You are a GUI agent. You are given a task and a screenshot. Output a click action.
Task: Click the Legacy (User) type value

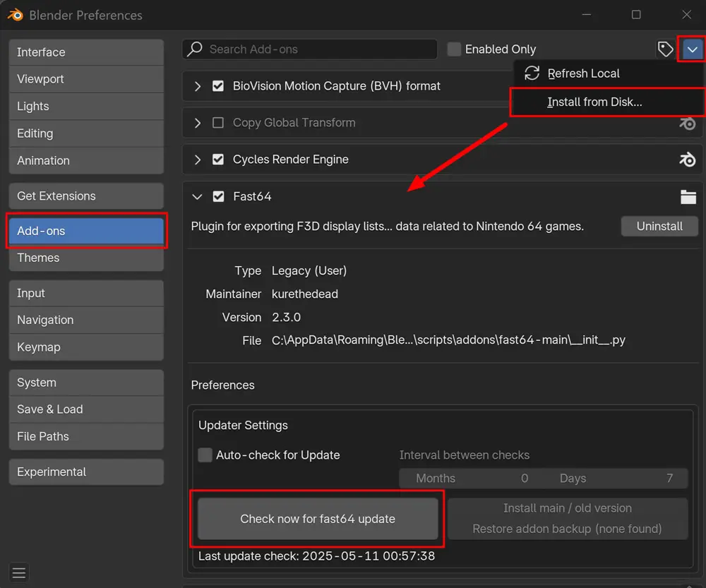tap(309, 270)
